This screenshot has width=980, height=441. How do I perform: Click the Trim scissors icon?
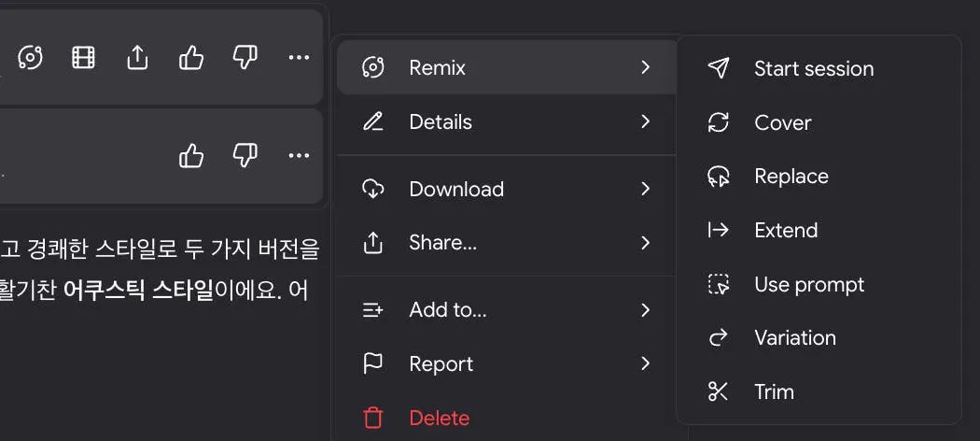(x=718, y=391)
